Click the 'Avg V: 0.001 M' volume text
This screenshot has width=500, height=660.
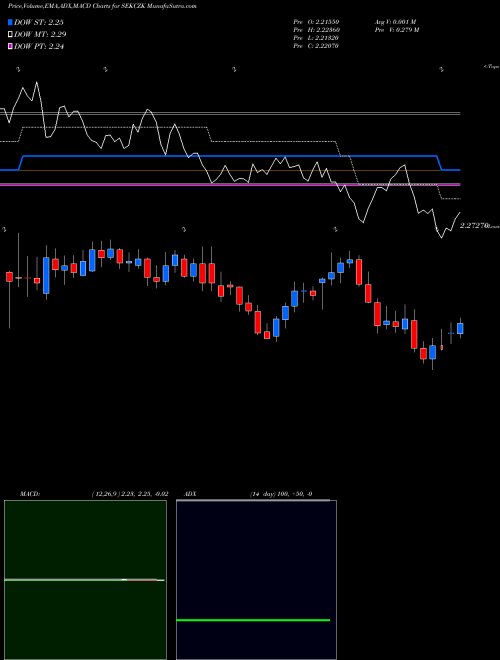[395, 22]
